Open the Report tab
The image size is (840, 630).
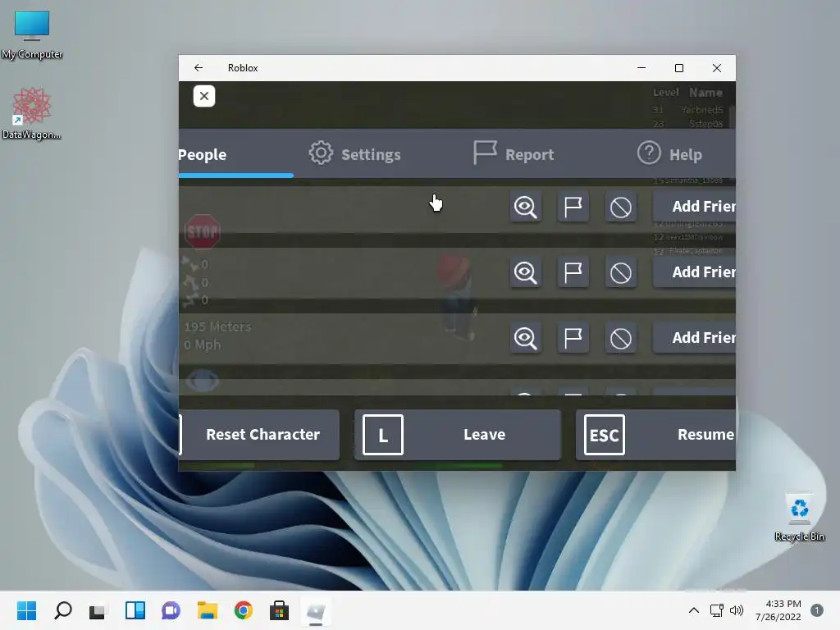(x=514, y=154)
